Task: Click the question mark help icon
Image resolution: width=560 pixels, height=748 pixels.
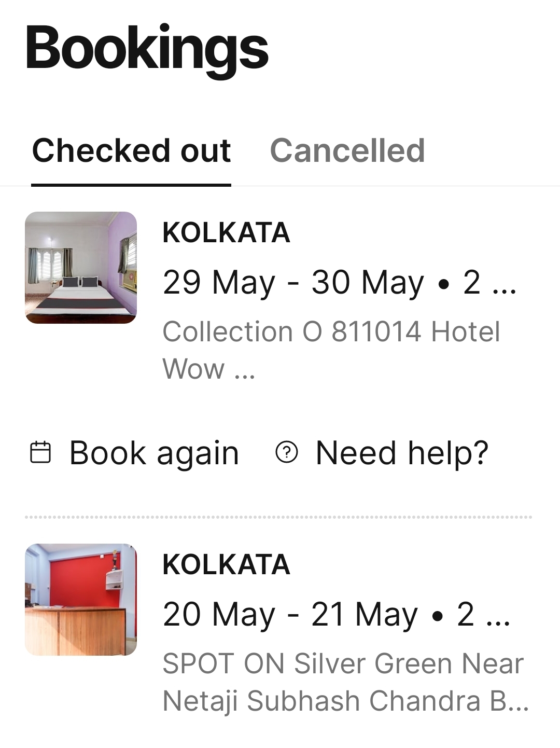Action: pos(287,452)
